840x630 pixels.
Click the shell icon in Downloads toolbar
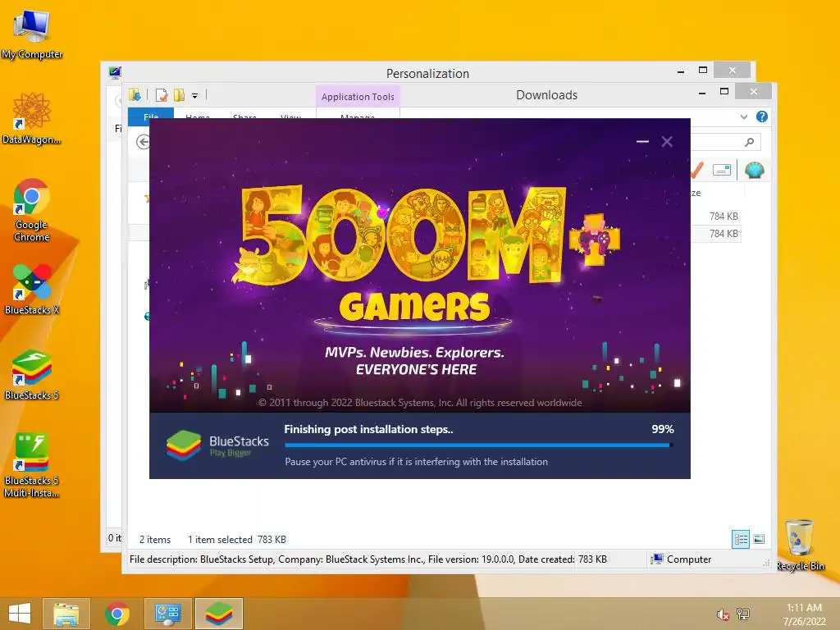pos(755,171)
